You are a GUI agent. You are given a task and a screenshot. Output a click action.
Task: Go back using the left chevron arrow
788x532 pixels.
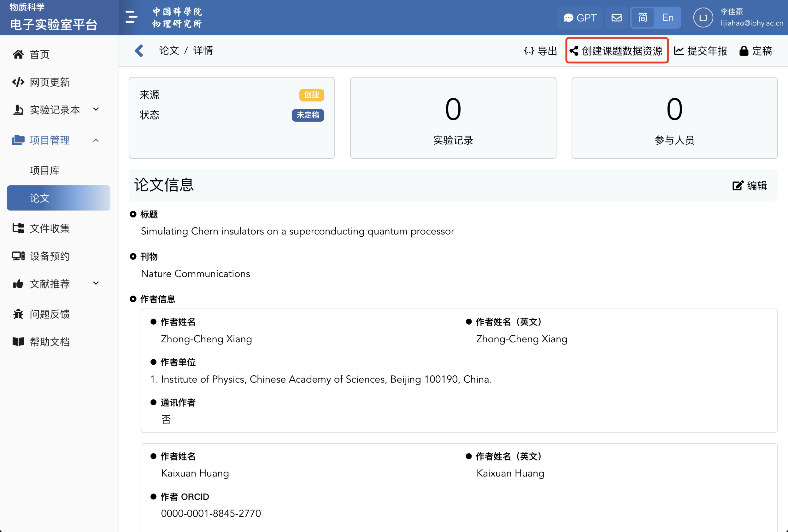[139, 51]
